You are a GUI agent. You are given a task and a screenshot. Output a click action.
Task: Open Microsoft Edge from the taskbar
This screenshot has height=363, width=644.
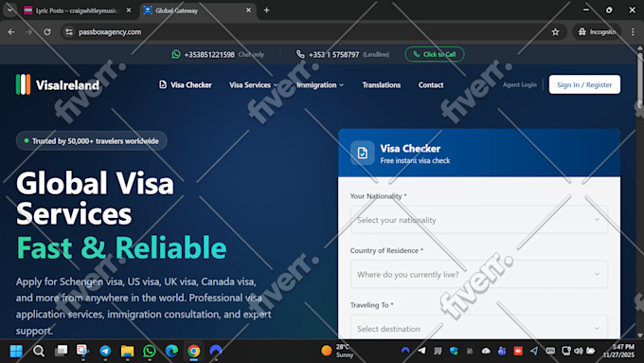(x=171, y=351)
